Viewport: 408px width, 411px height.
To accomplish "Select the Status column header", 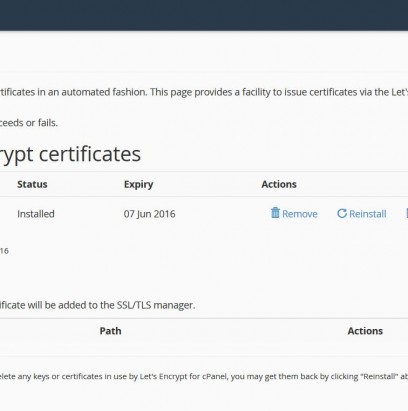I will tap(32, 184).
